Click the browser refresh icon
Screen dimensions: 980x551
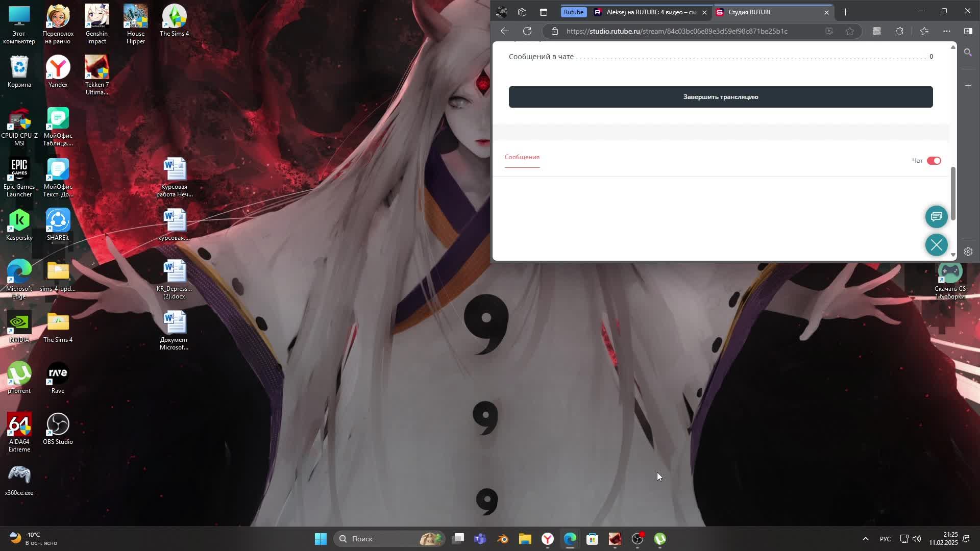tap(527, 31)
